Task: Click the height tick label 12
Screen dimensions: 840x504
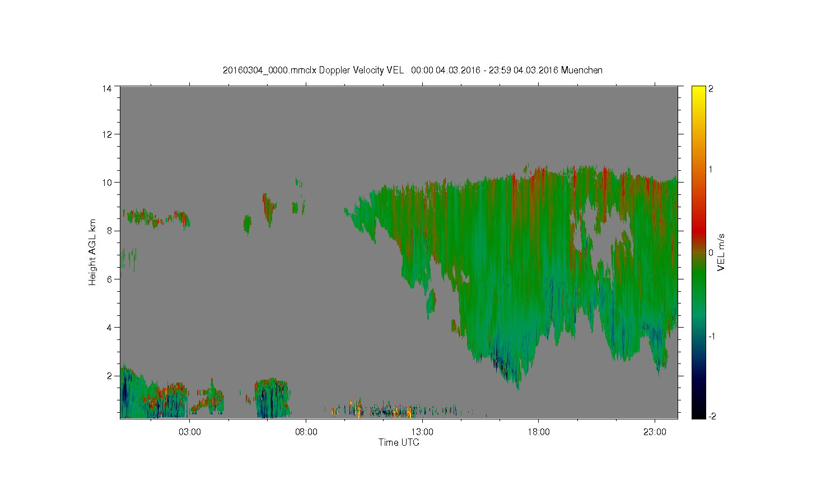Action: tap(106, 134)
